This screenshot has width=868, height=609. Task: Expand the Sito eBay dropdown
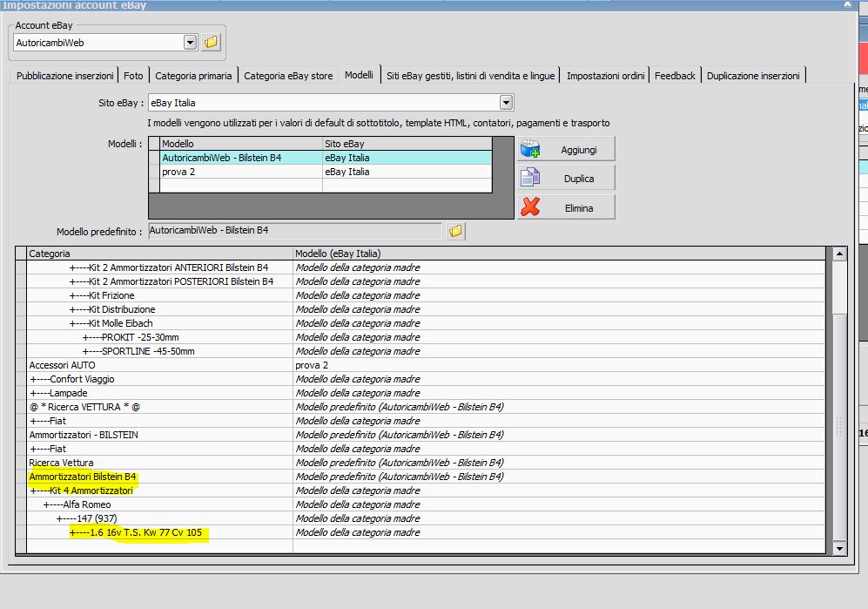click(506, 103)
